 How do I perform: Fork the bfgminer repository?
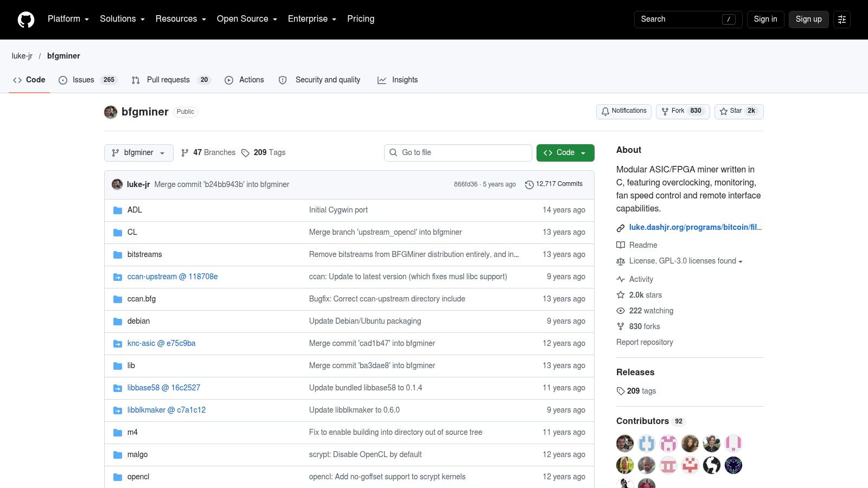683,111
